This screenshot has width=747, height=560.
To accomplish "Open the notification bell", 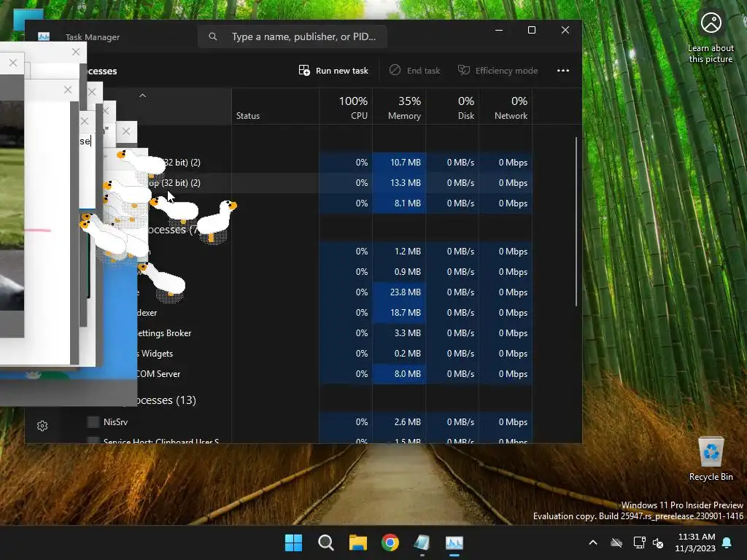I will 727,542.
